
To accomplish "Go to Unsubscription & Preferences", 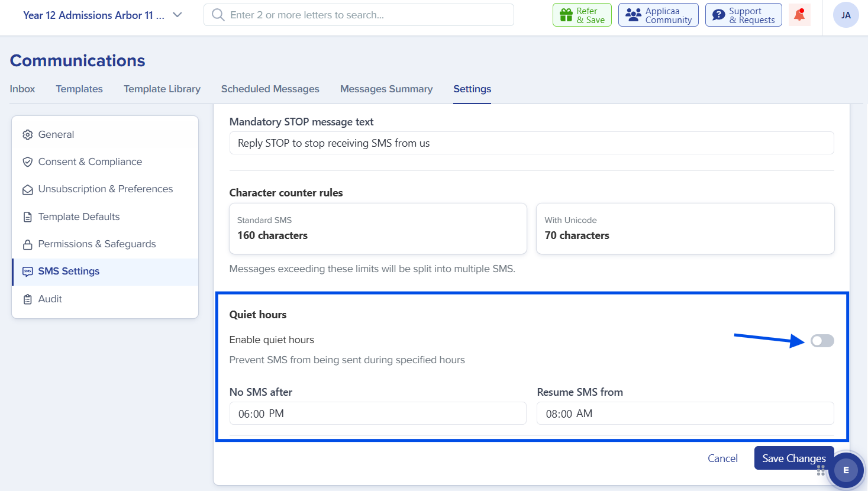I will pyautogui.click(x=105, y=189).
